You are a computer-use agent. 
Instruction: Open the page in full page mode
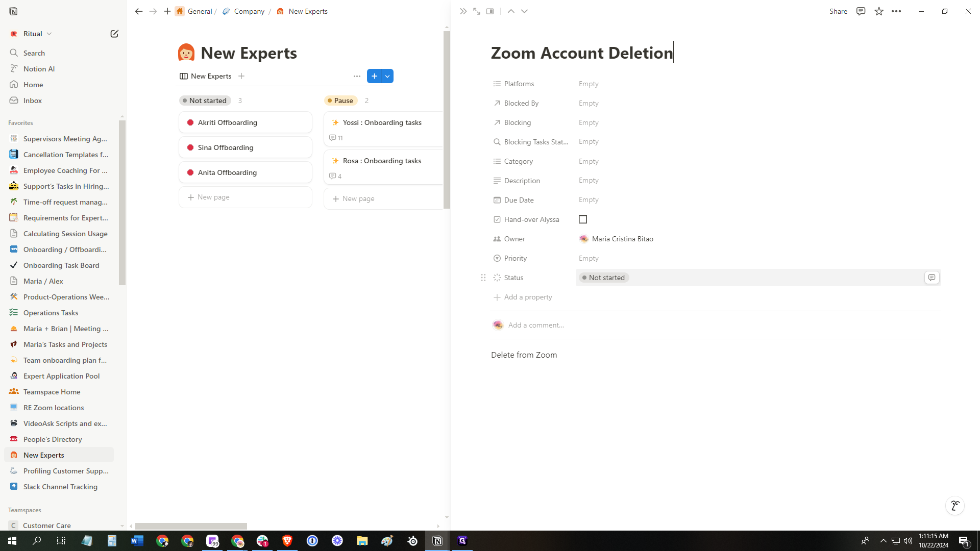point(477,11)
